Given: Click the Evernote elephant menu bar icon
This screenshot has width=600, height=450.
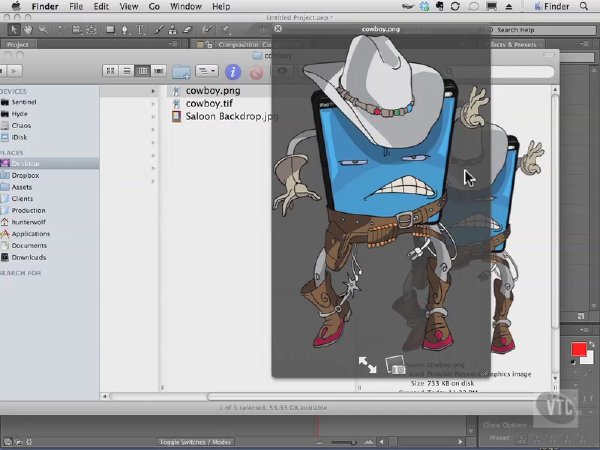Looking at the screenshot, I should [x=440, y=7].
